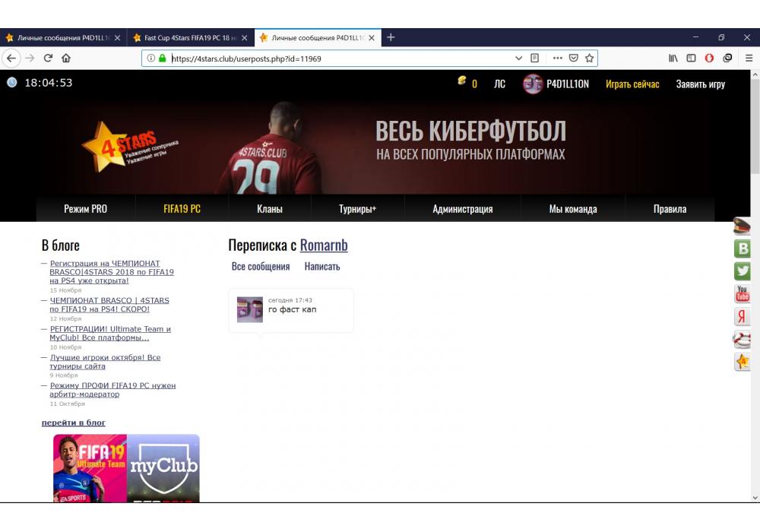Click the FIFA19 Ultimate Team banner
The width and height of the screenshot is (760, 532).
90,468
